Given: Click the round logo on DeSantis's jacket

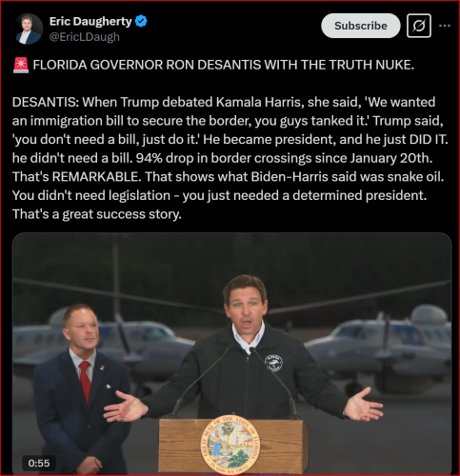Looking at the screenshot, I should point(274,363).
